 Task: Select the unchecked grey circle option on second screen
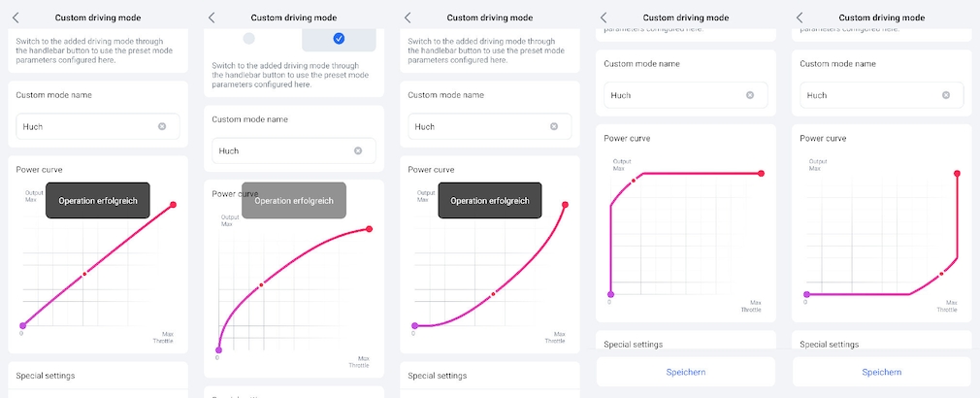[248, 39]
